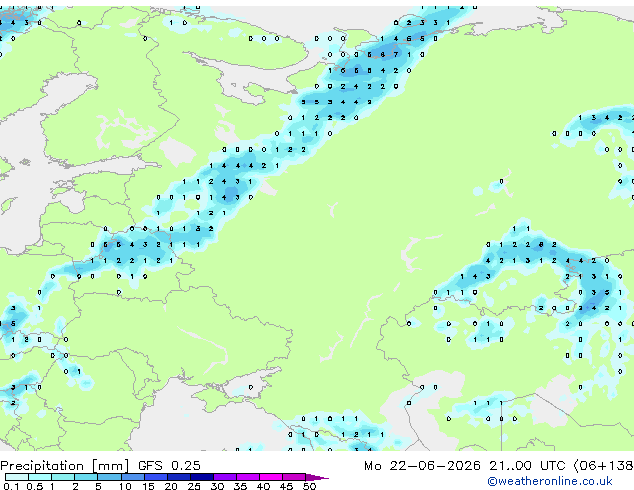
Task: Click the 'Mo 22-06-2026' date text
Action: (422, 465)
